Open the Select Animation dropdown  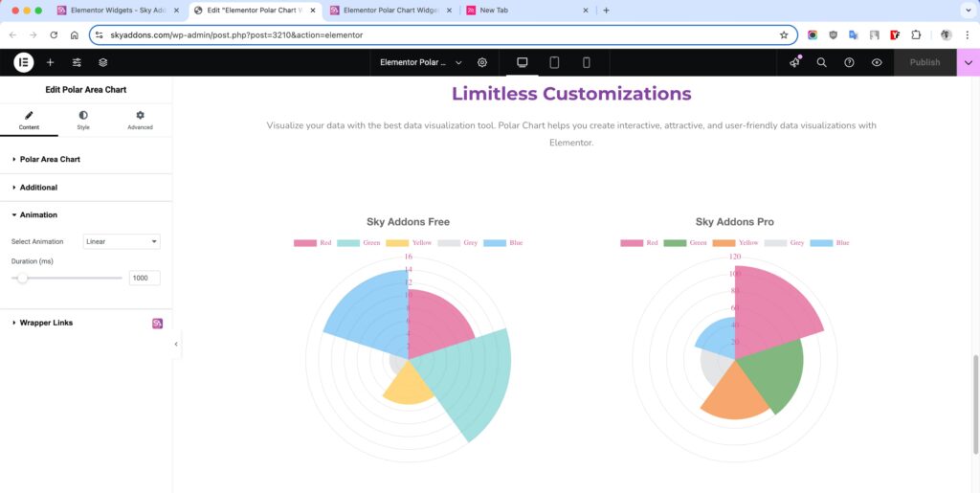pyautogui.click(x=122, y=242)
